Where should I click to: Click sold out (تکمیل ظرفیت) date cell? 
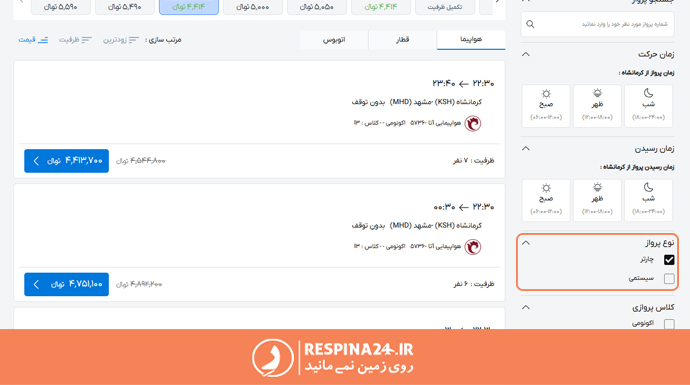445,7
